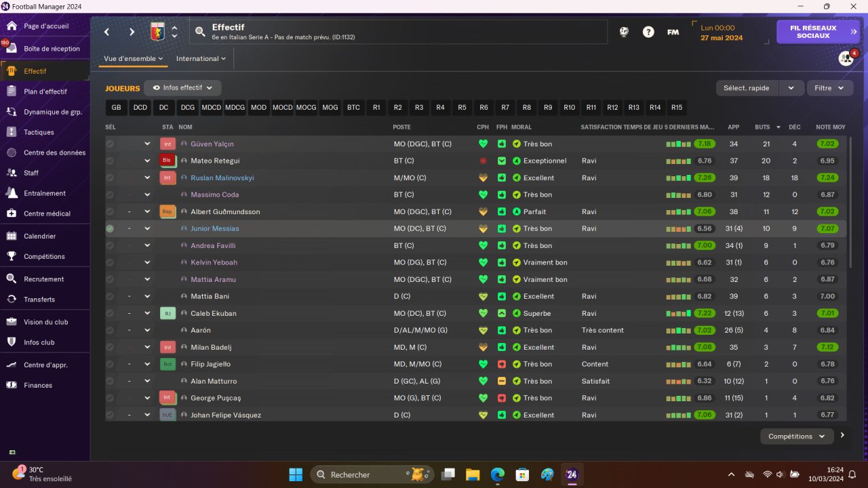Open the Infos effectif view dropdown
868x488 pixels.
point(182,88)
